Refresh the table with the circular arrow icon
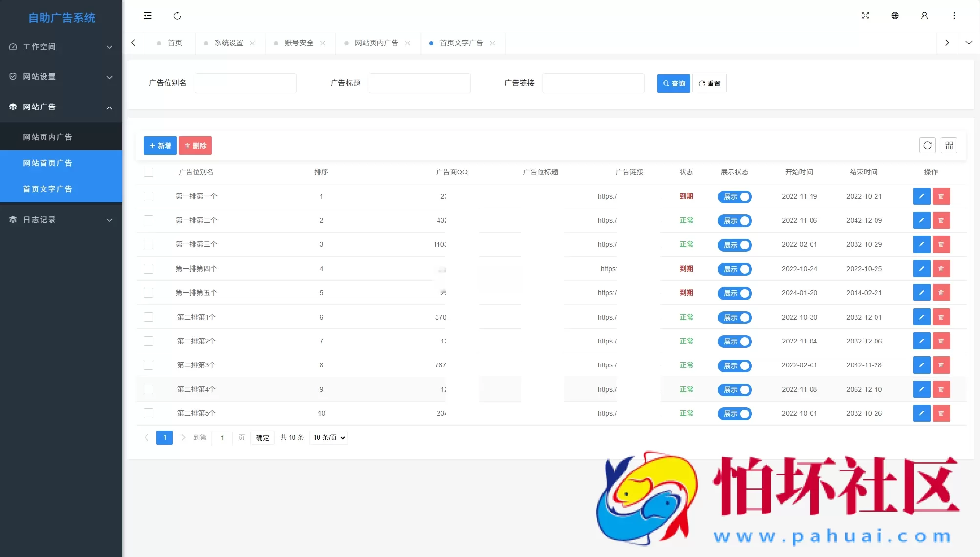Viewport: 980px width, 557px height. point(928,145)
